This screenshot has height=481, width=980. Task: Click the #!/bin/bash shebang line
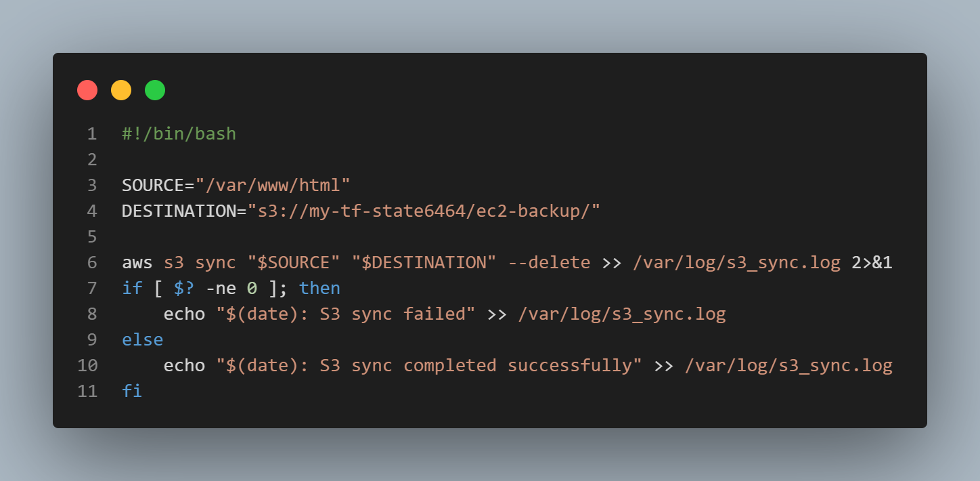click(179, 133)
